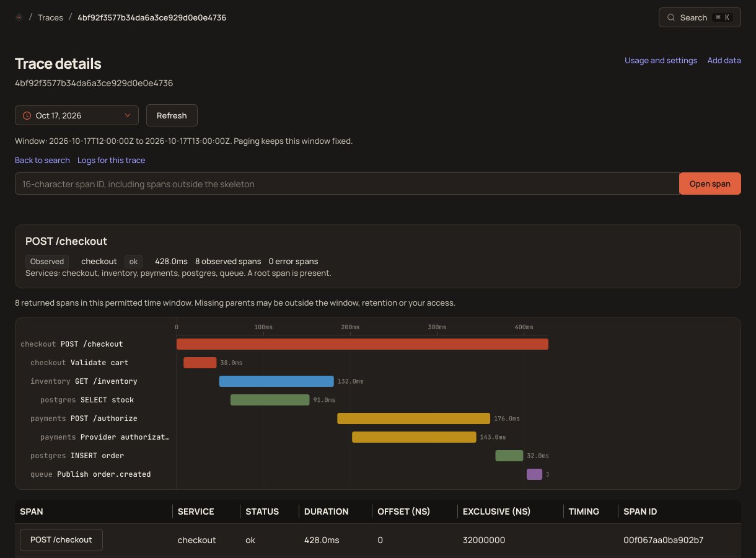The width and height of the screenshot is (756, 558).
Task: Select the purple Publish order.created span bar
Action: click(535, 474)
